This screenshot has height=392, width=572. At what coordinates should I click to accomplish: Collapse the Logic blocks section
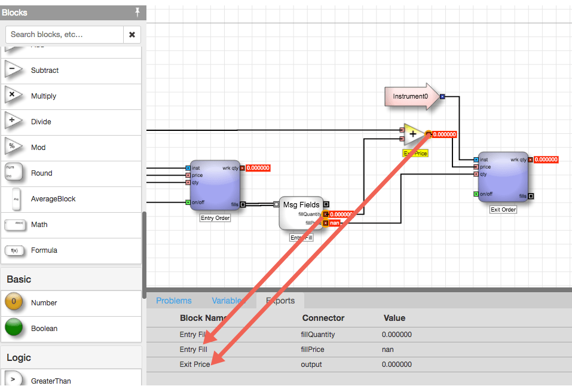71,358
